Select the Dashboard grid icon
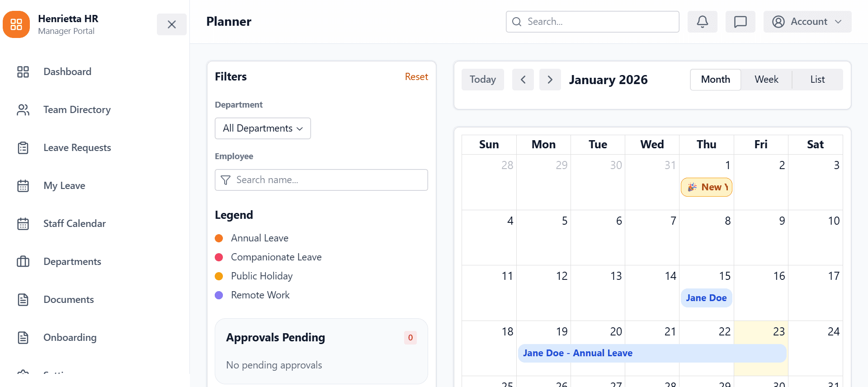This screenshot has height=387, width=868. pos(23,71)
